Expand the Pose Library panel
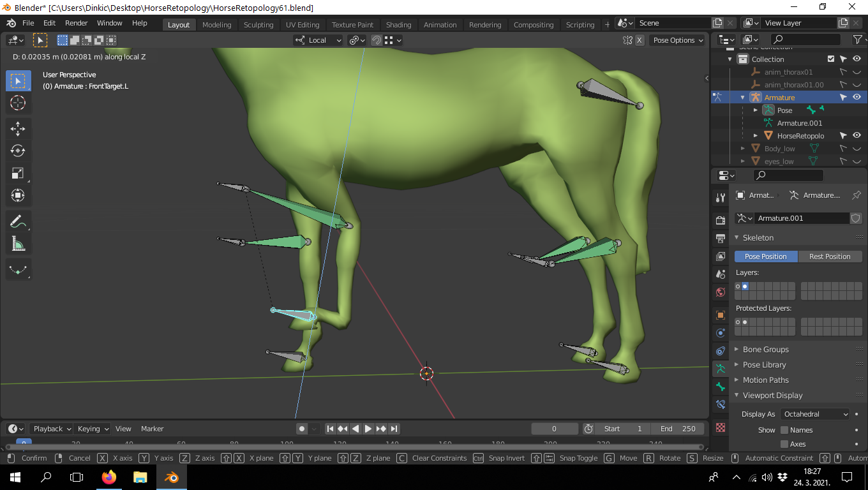This screenshot has width=868, height=490. [765, 365]
